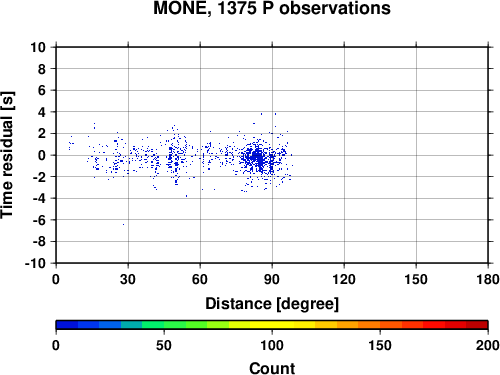Click the dense data cluster near 85 degrees
500x375 pixels.
coord(258,158)
